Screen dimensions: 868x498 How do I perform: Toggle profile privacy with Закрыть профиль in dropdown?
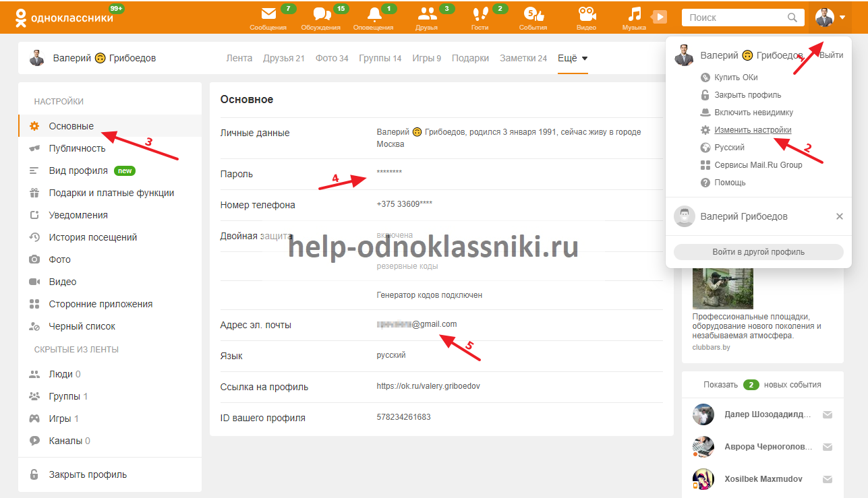pos(747,95)
